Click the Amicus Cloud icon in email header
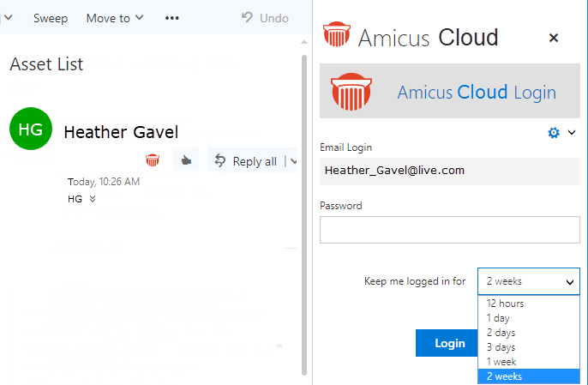 (x=153, y=160)
